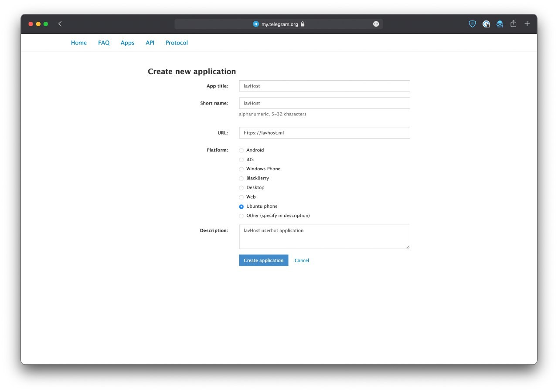The image size is (558, 392).
Task: Go back with the Safari back arrow
Action: click(60, 24)
